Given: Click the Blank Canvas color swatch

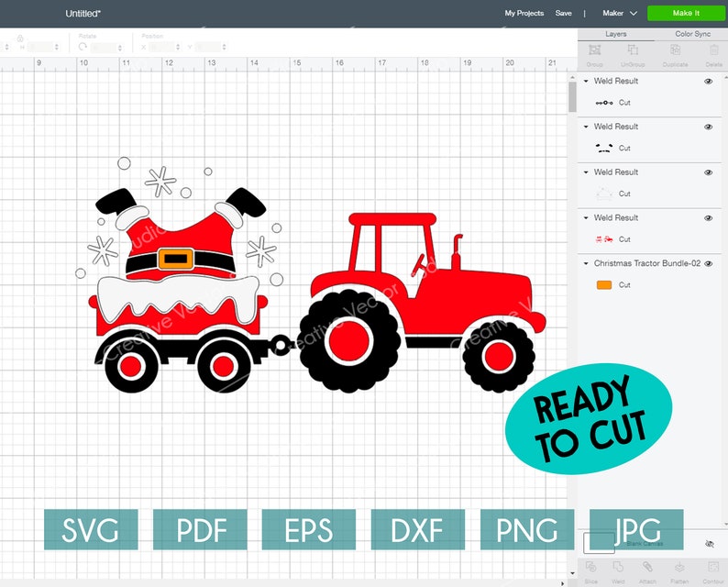Looking at the screenshot, I should pyautogui.click(x=599, y=543).
